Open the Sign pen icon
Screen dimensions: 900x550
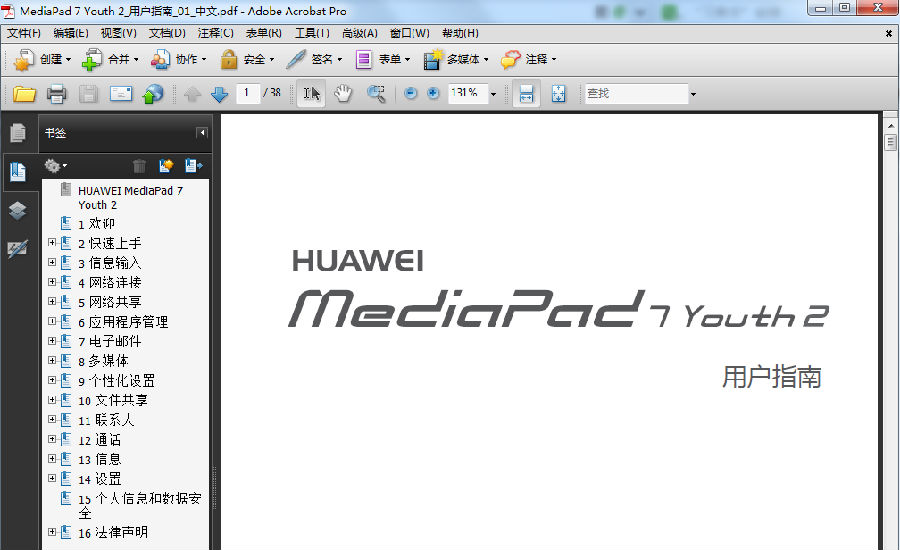point(296,59)
